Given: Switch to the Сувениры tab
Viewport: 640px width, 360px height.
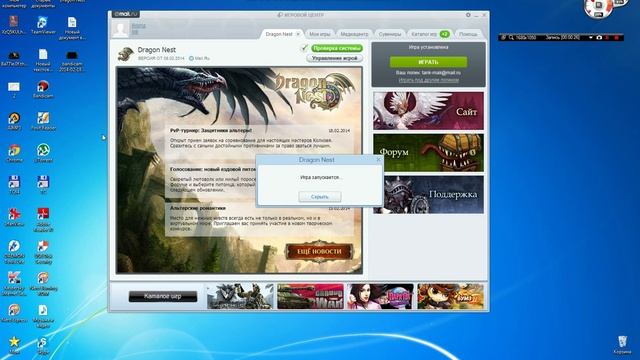Looking at the screenshot, I should tap(390, 34).
